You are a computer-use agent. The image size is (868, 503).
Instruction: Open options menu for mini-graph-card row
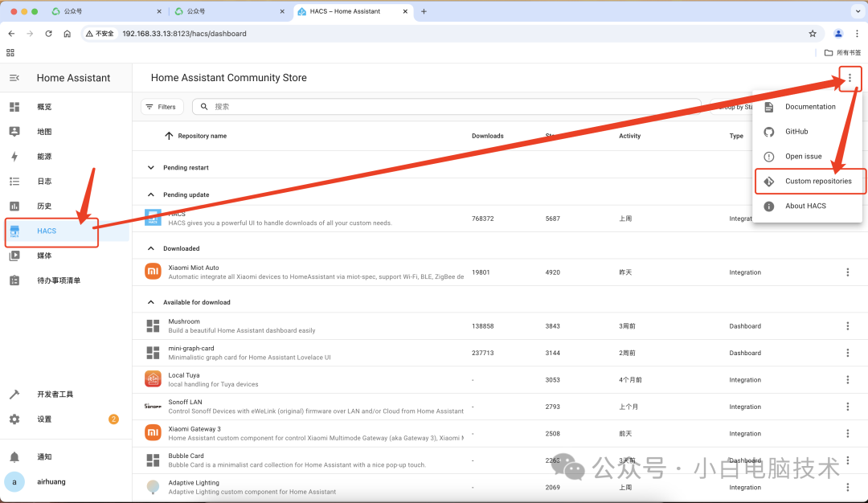(848, 353)
